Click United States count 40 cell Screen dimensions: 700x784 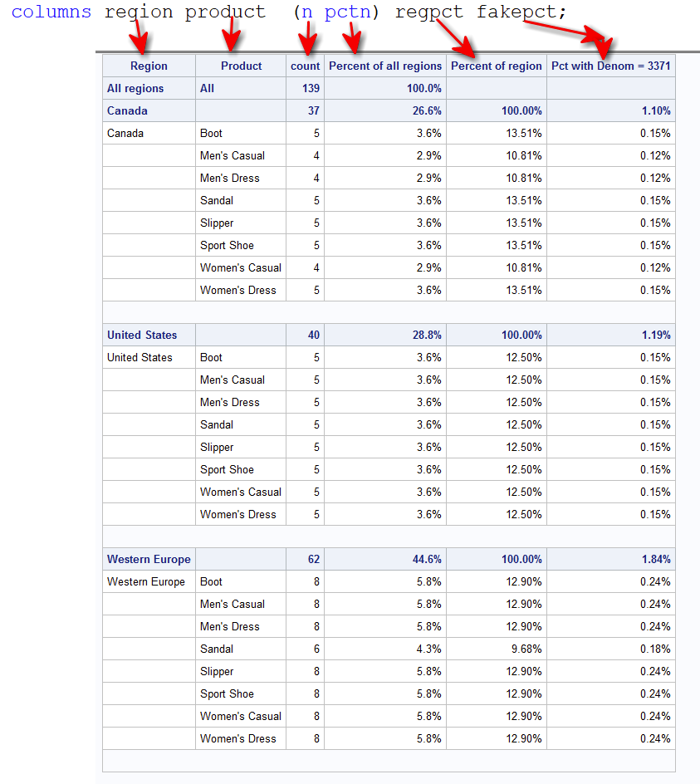[305, 335]
